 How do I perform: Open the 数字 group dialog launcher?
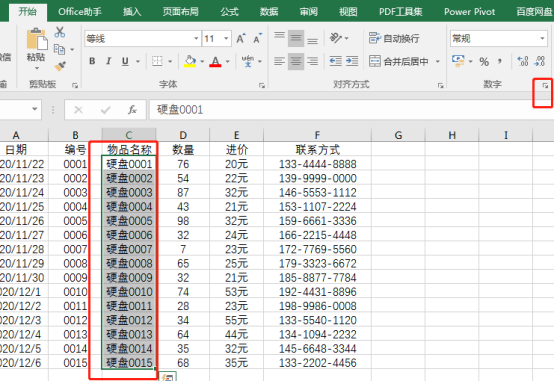coord(545,85)
